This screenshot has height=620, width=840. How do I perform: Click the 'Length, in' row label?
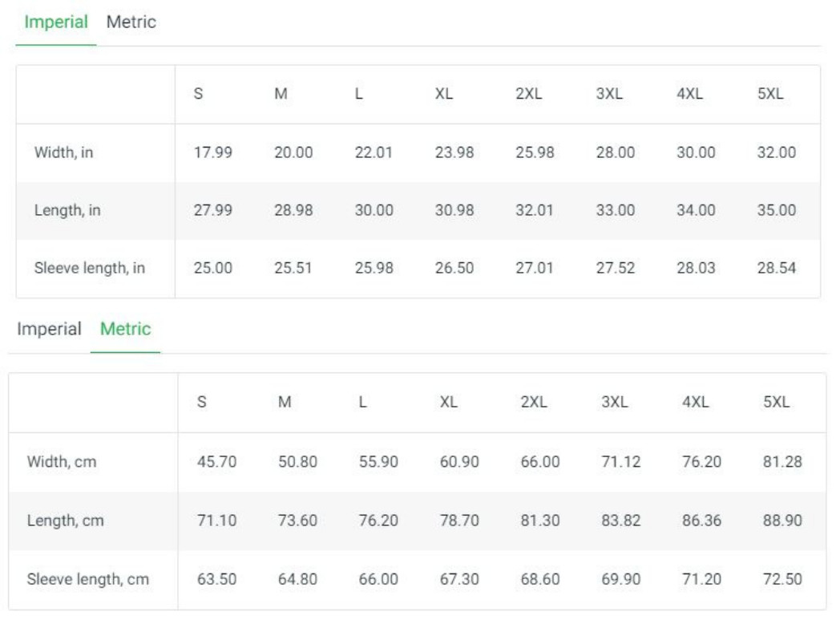click(x=67, y=210)
